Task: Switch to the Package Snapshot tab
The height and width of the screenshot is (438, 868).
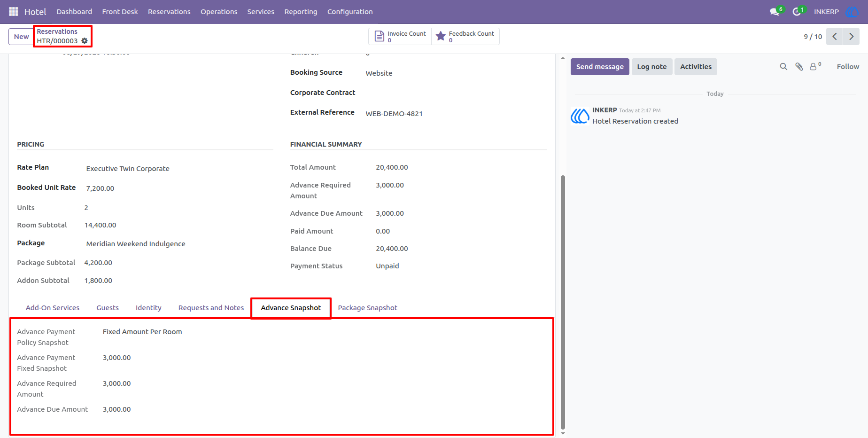Action: [x=367, y=308]
